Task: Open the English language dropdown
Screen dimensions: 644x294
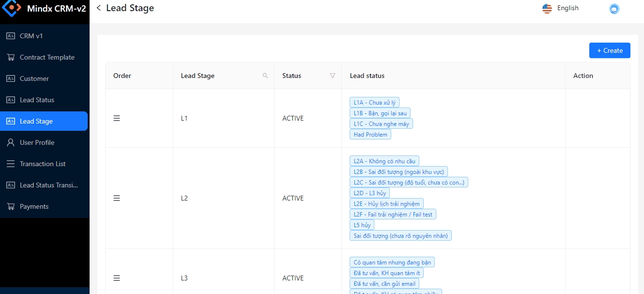Action: click(567, 8)
